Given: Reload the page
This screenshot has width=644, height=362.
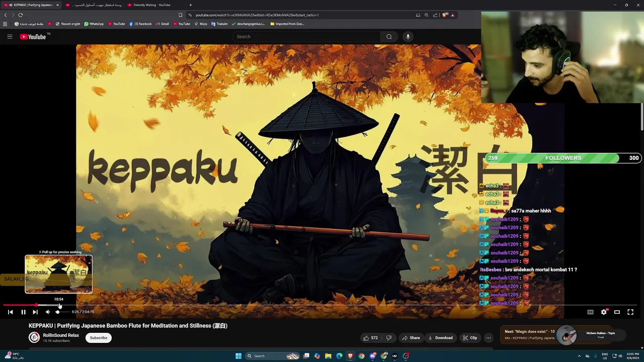Looking at the screenshot, I should 21,15.
